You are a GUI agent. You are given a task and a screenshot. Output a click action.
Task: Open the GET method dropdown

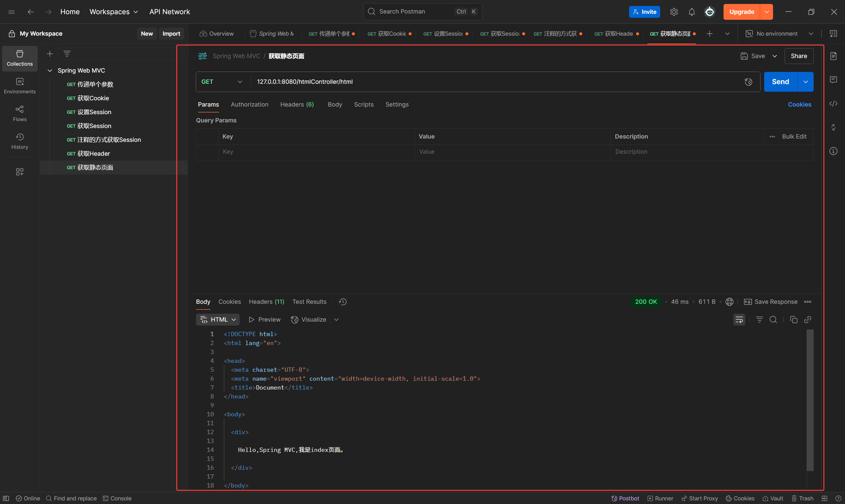(x=221, y=82)
